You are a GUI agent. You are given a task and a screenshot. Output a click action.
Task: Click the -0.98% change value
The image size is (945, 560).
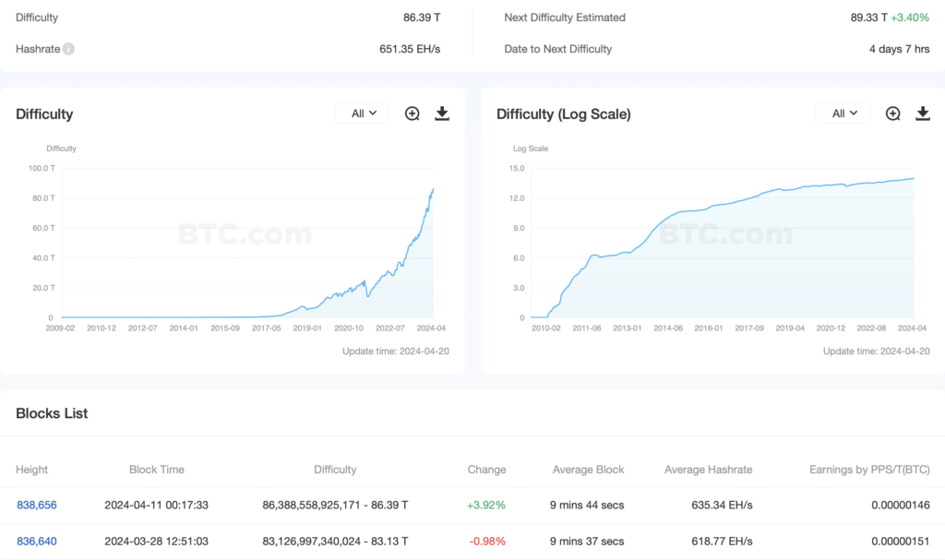coord(486,542)
